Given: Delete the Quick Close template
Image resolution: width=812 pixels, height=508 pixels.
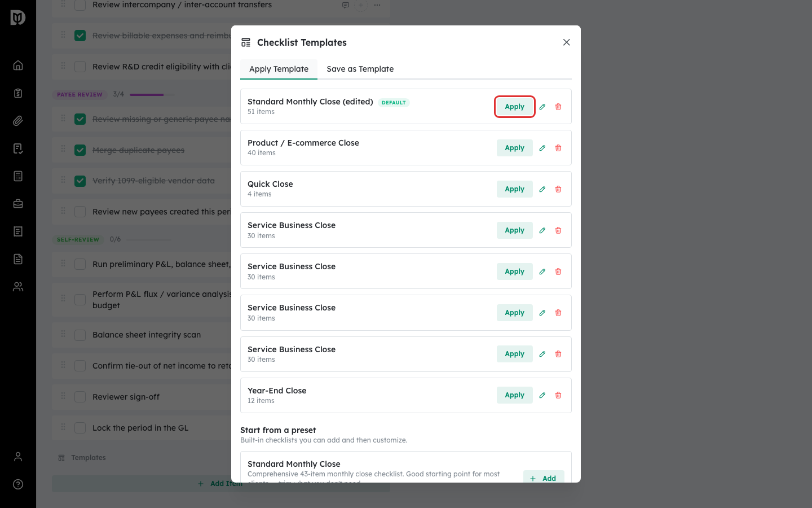Looking at the screenshot, I should (558, 189).
